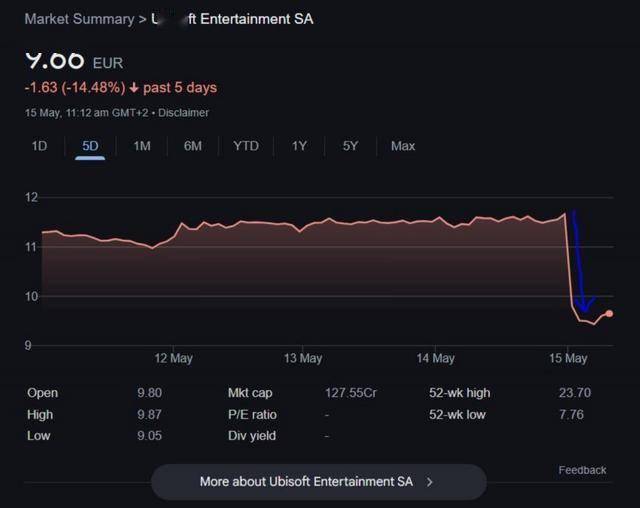Image resolution: width=640 pixels, height=508 pixels.
Task: Click the blue arrow annotation on chart
Action: [581, 265]
